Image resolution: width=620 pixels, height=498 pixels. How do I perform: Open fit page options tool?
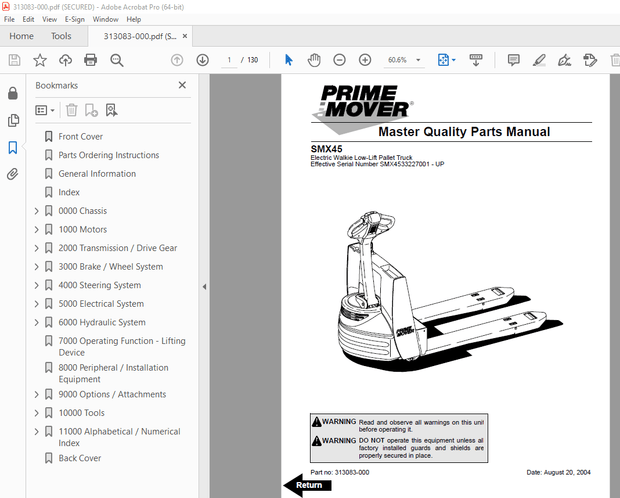446,60
